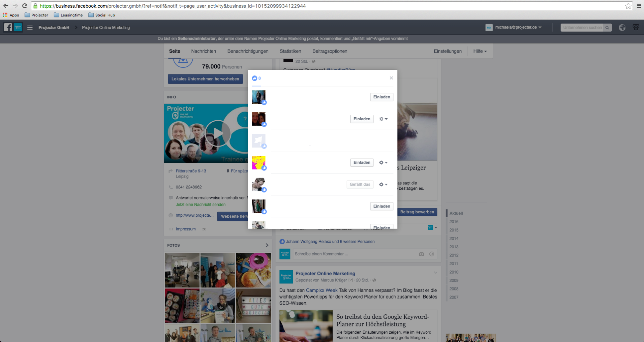The width and height of the screenshot is (644, 342).
Task: Click the MK user avatar icon
Action: [x=489, y=28]
